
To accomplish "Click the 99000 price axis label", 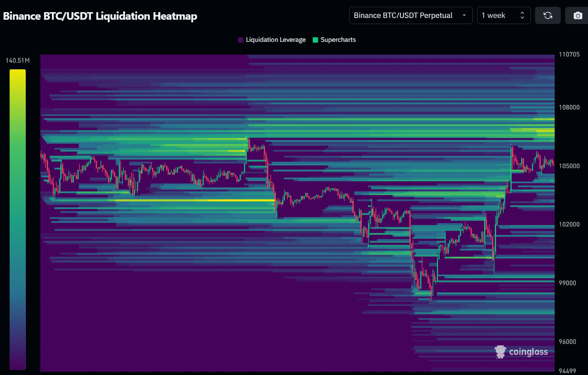I will 567,283.
